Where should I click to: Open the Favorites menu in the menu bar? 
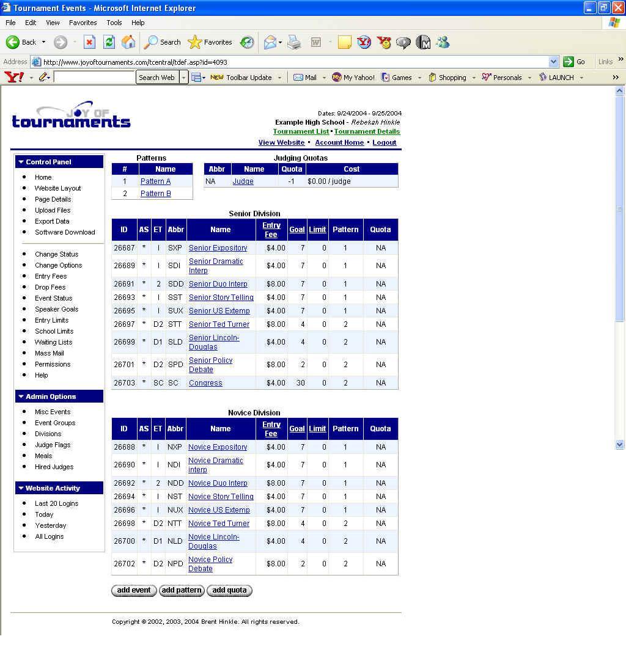[x=83, y=23]
